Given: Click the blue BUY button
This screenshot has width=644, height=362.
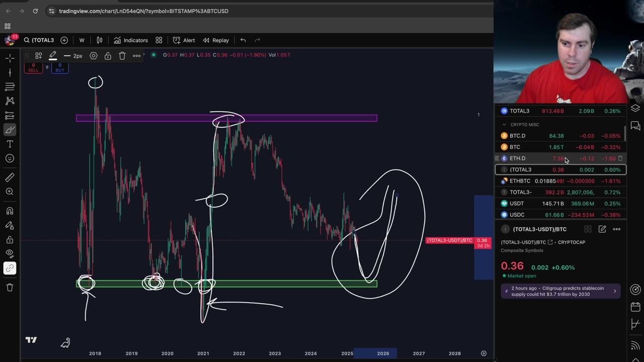Looking at the screenshot, I should [x=60, y=68].
